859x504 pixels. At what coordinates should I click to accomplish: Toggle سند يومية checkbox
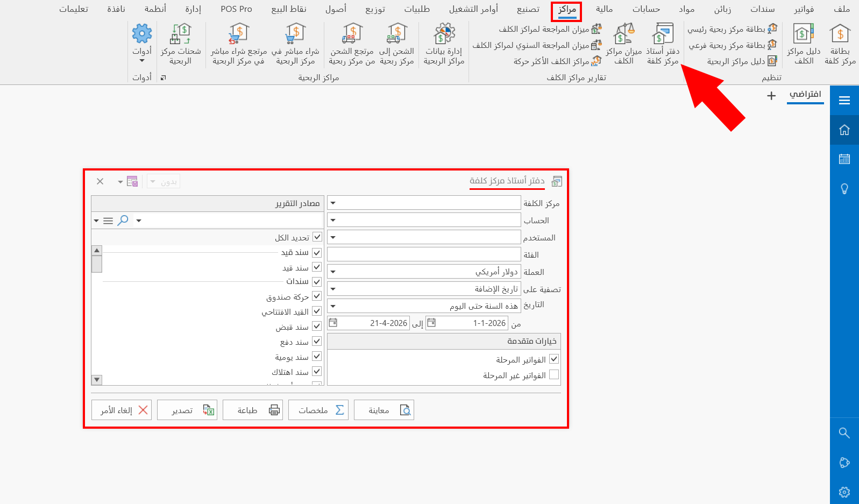317,356
